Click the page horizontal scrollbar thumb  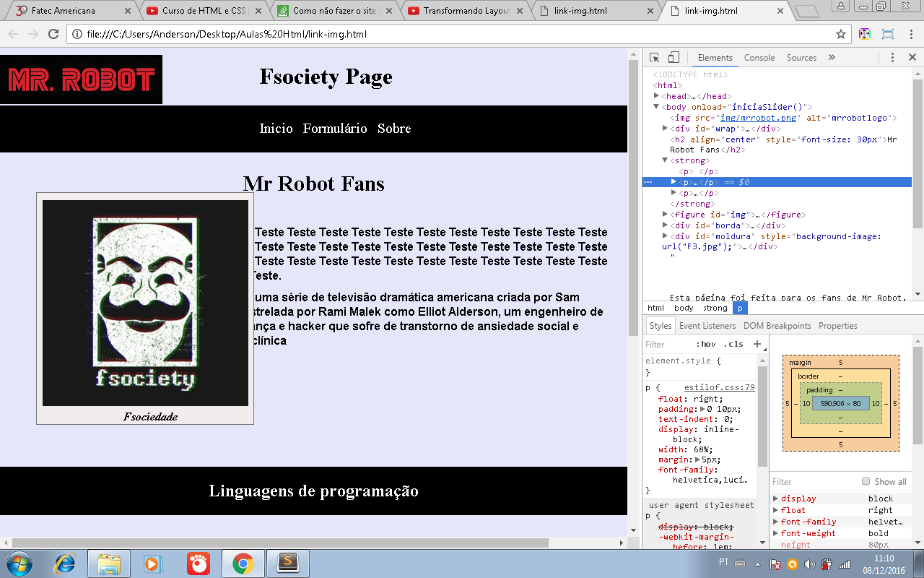[x=280, y=543]
